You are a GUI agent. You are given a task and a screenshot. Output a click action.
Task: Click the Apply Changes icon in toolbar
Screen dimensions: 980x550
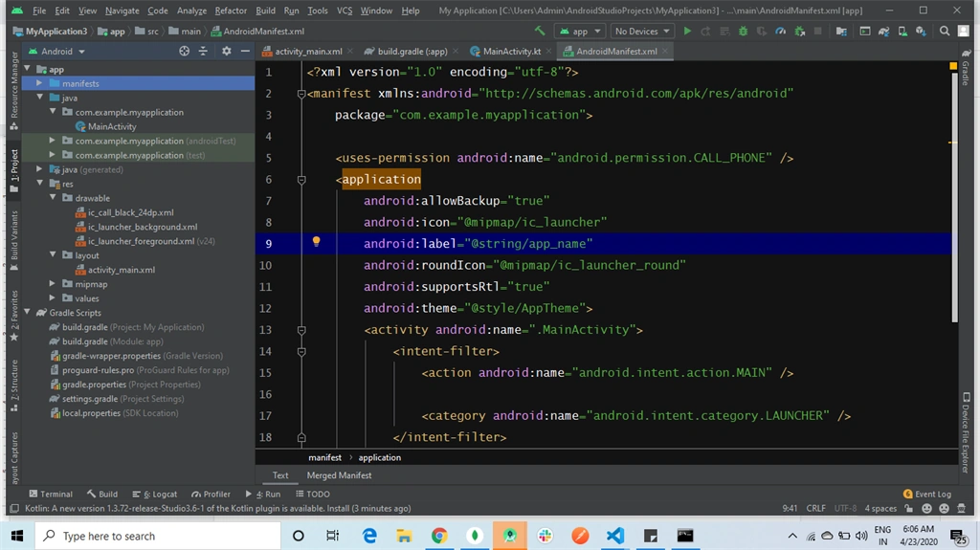[705, 31]
